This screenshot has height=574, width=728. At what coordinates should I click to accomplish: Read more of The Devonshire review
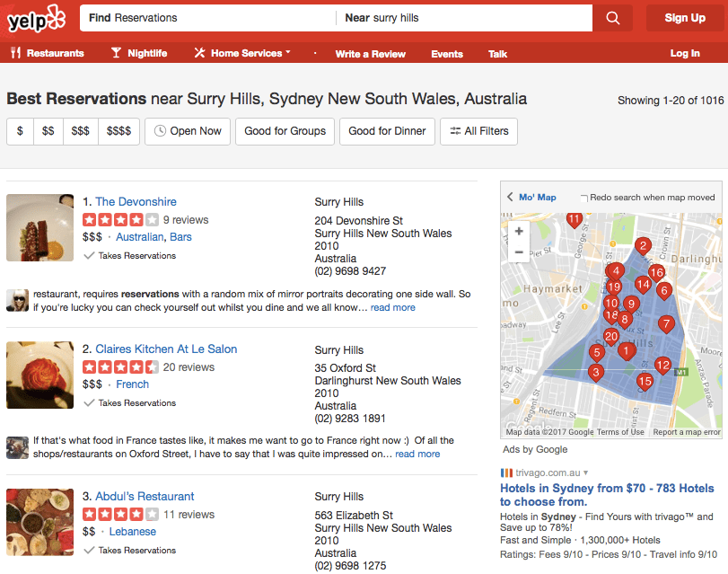click(393, 308)
